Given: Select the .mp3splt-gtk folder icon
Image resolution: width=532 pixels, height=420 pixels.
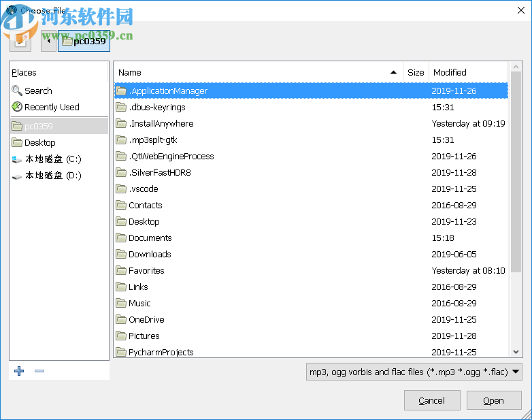Looking at the screenshot, I should [121, 140].
